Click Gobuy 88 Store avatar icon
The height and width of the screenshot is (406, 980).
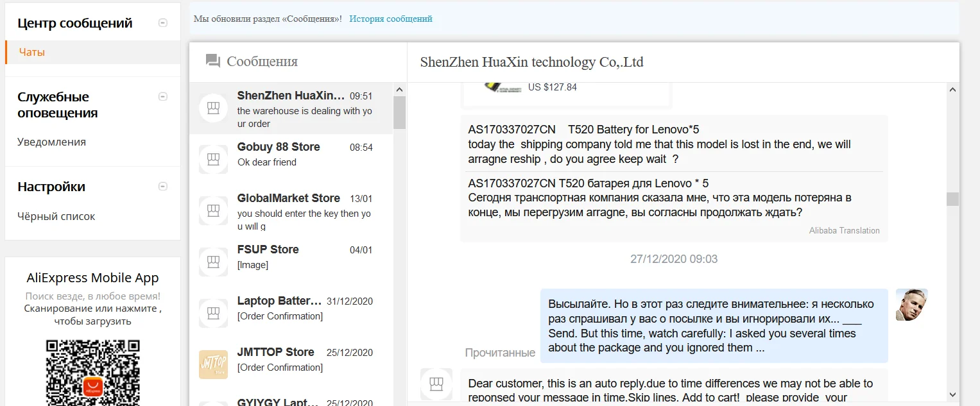[214, 159]
